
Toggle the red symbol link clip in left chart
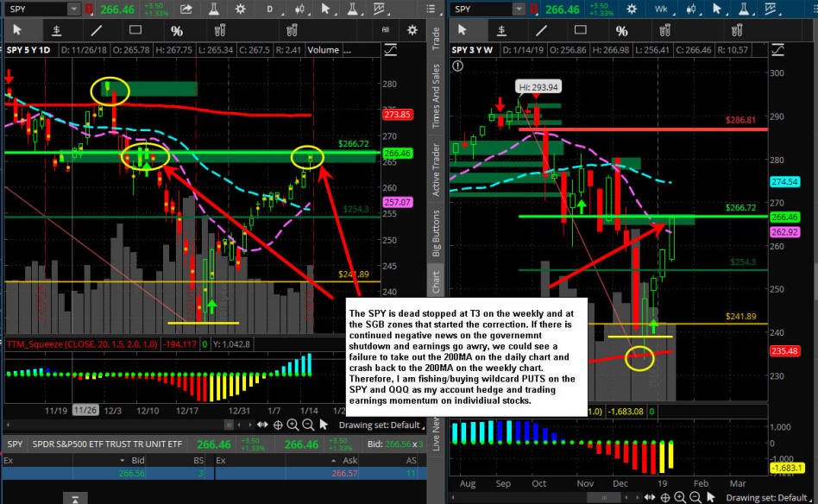89,9
